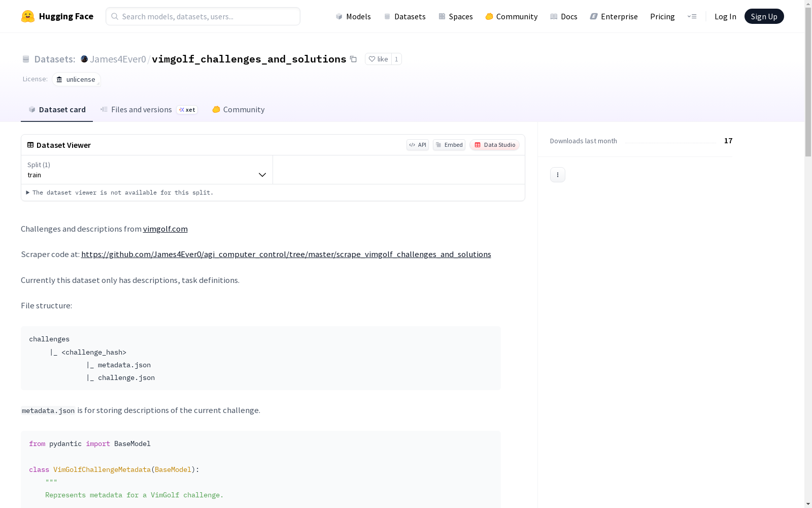Click the search magnifier icon
The image size is (812, 508).
click(115, 16)
